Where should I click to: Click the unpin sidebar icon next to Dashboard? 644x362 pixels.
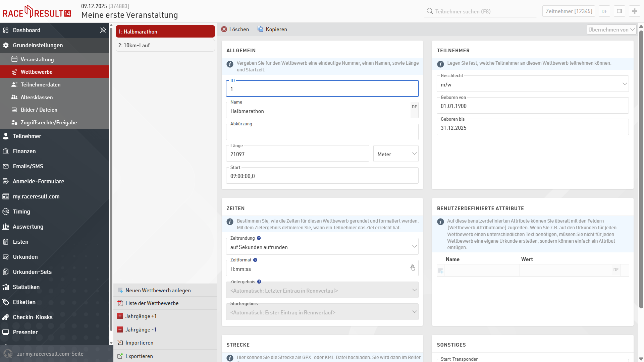[103, 30]
